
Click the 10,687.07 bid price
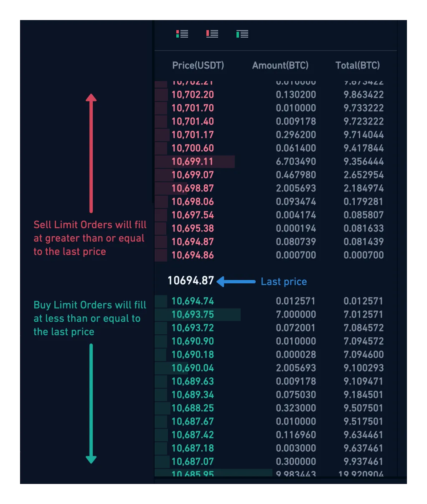click(193, 462)
